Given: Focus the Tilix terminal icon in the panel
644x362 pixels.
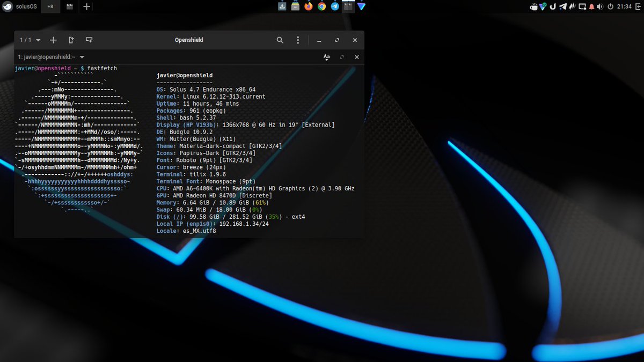Looking at the screenshot, I should (348, 6).
